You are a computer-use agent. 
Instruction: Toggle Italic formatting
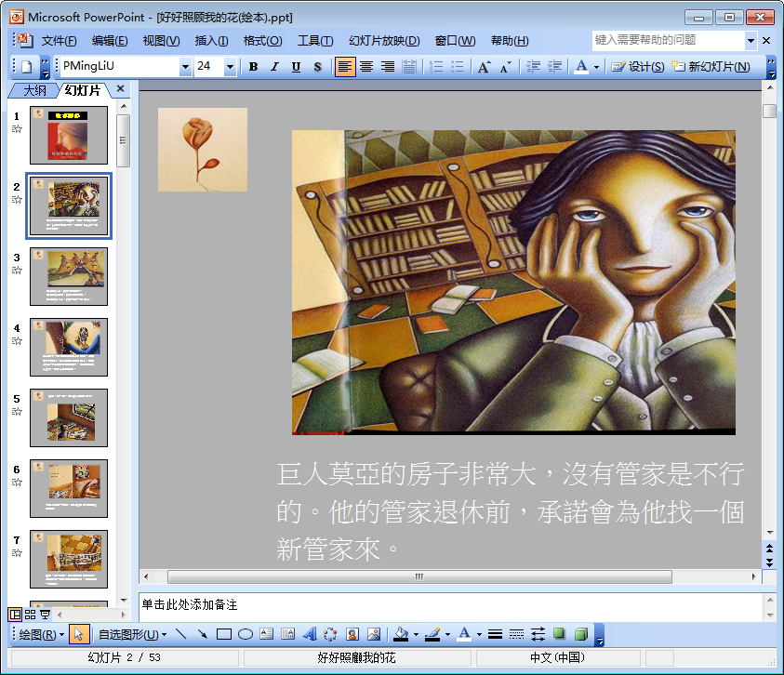coord(274,67)
